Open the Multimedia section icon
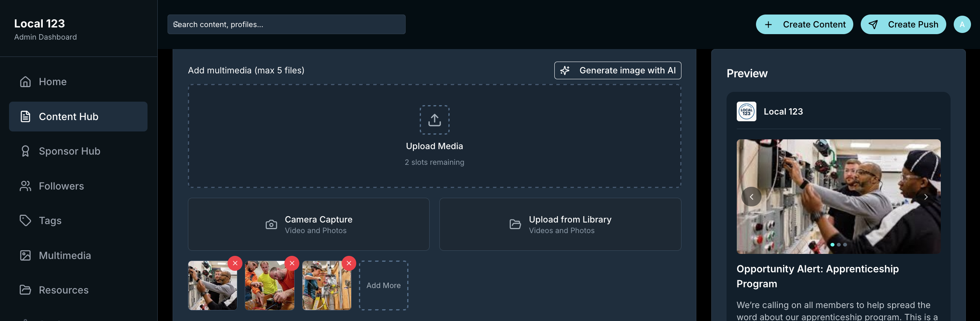Viewport: 980px width, 321px height. [x=26, y=255]
